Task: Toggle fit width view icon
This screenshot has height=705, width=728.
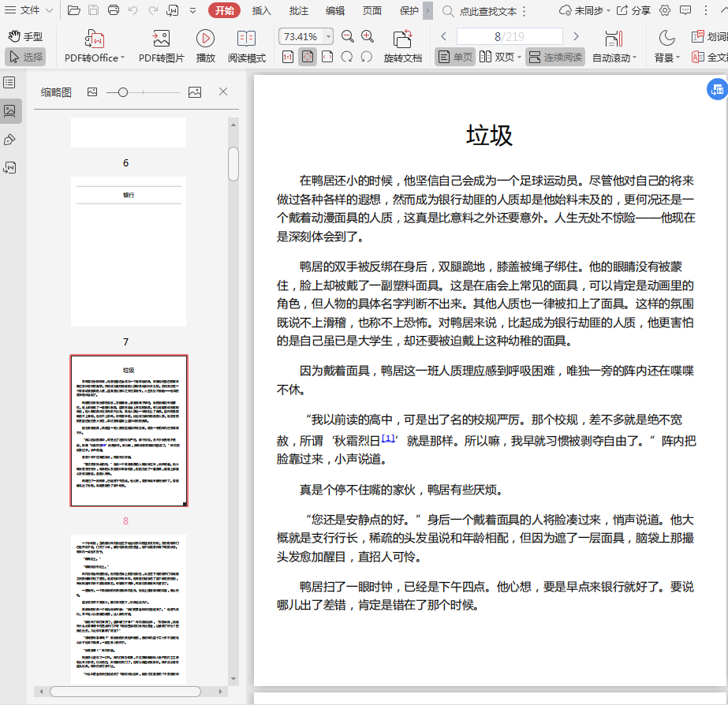Action: [x=327, y=57]
